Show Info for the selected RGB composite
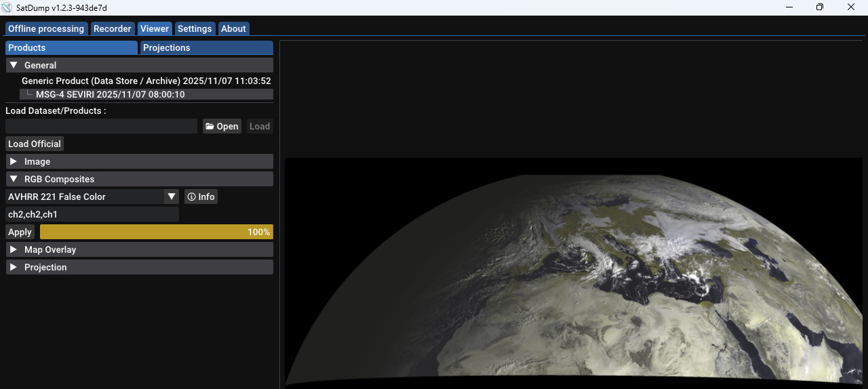The image size is (868, 389). (x=201, y=197)
